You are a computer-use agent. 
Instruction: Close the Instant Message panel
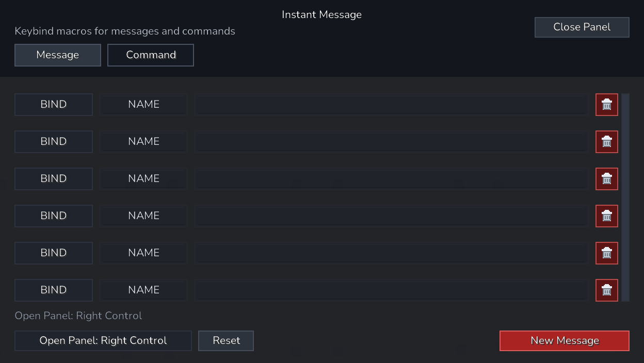(x=582, y=27)
